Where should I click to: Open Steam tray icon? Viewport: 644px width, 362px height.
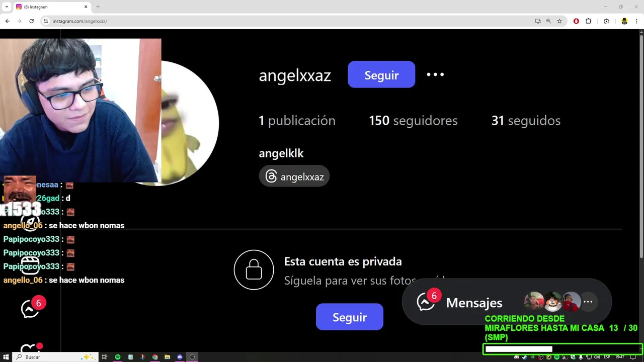524,357
